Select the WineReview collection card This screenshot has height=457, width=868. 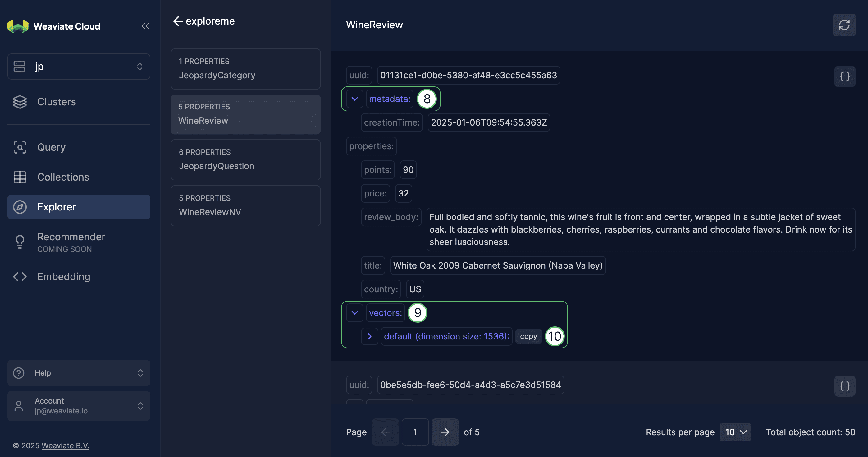pos(246,114)
